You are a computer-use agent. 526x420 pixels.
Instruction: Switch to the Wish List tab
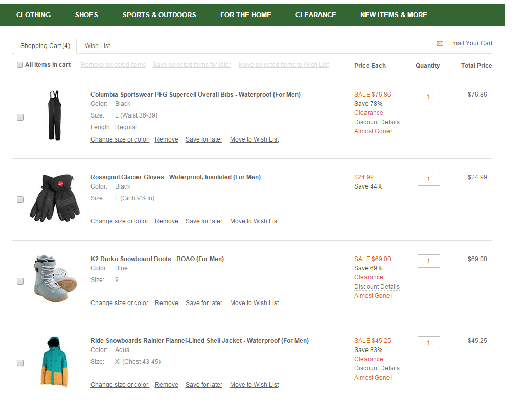coord(97,46)
